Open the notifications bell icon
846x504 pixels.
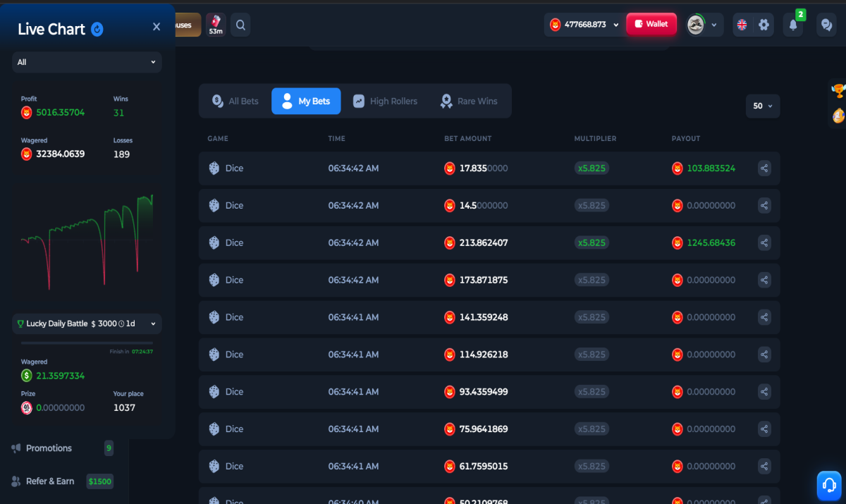[793, 25]
